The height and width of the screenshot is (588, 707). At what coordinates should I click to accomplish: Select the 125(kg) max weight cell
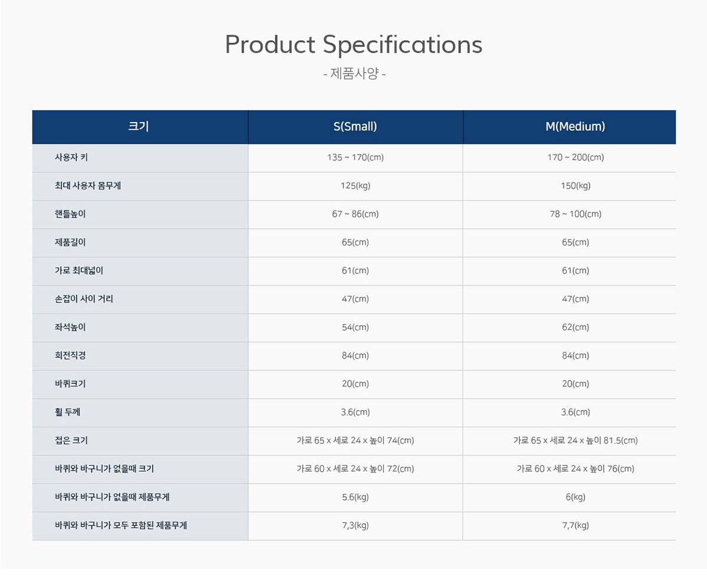[355, 186]
